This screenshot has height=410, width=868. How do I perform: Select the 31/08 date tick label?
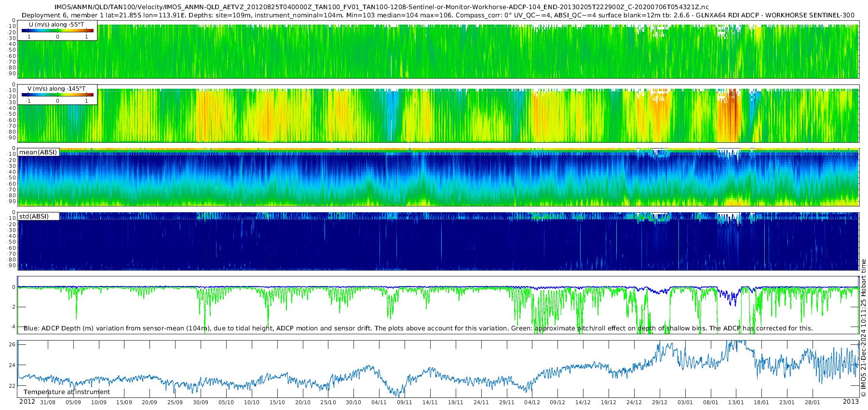48,402
